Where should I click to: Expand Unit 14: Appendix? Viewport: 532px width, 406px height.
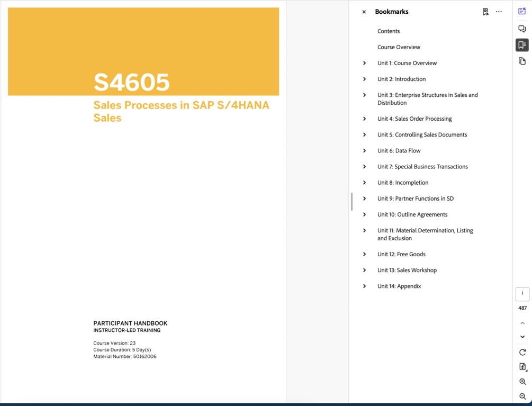(364, 286)
